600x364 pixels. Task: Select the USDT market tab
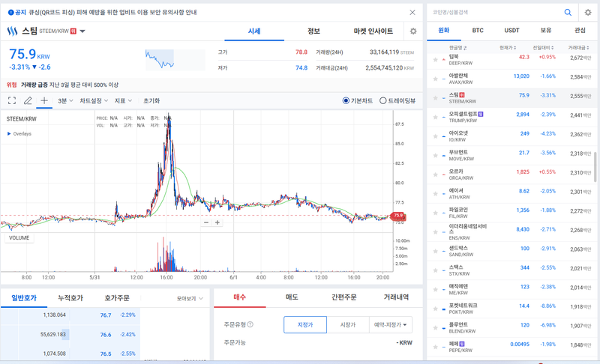point(511,30)
